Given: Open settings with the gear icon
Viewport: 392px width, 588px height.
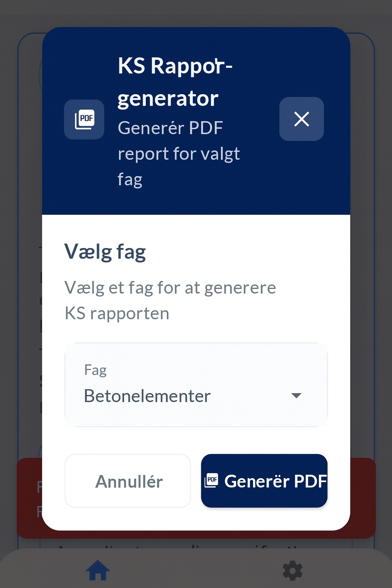Looking at the screenshot, I should (293, 571).
